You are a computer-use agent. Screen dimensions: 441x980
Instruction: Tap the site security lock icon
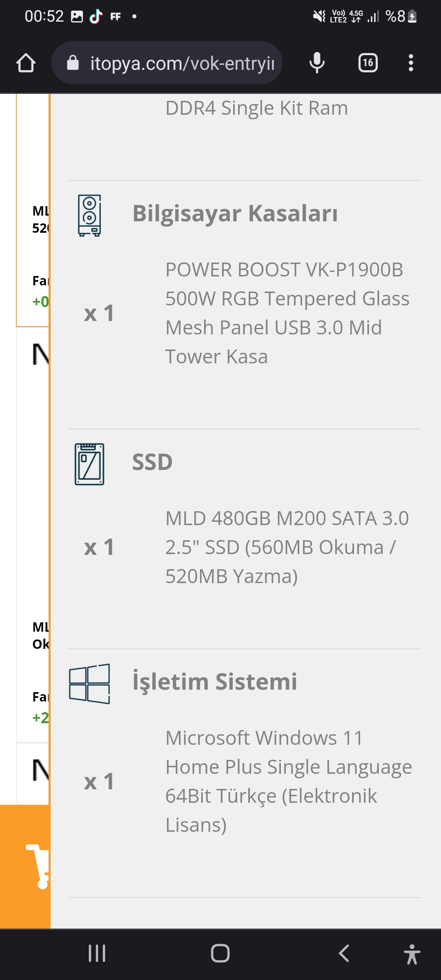[x=73, y=63]
